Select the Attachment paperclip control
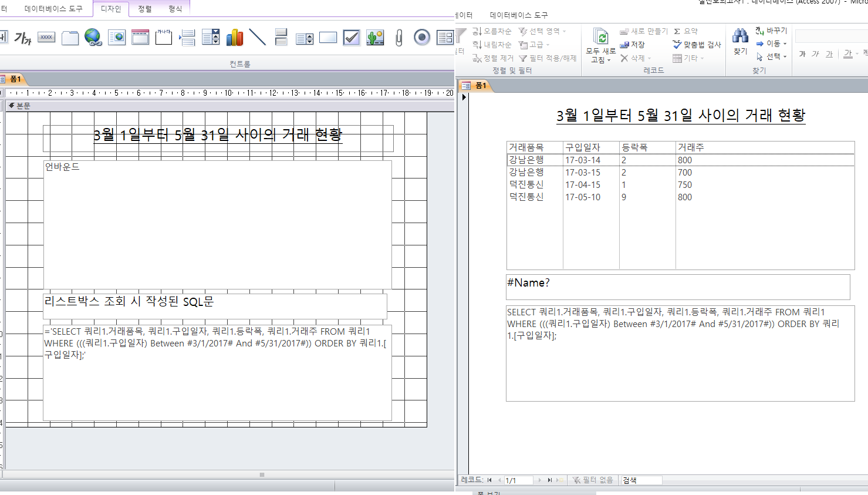The image size is (868, 495). 398,38
